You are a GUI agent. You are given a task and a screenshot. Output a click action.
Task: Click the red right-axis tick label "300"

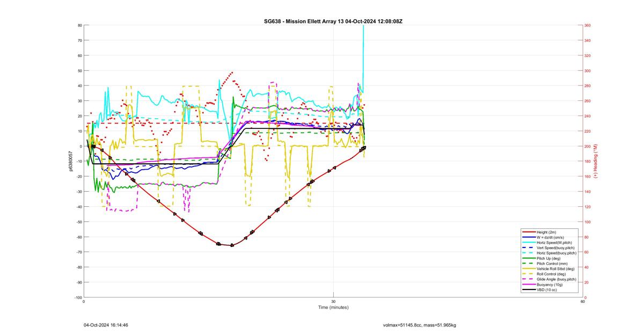tap(587, 70)
